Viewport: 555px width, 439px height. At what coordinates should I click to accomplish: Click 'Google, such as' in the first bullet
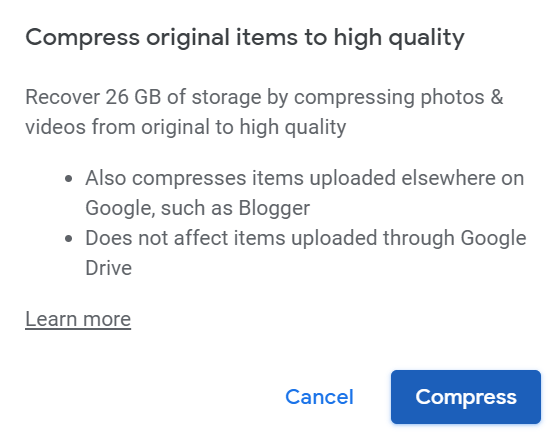pos(159,208)
